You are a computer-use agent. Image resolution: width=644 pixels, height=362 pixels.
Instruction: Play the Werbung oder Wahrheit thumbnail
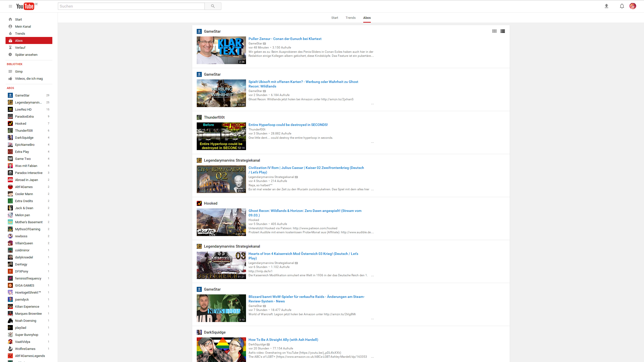click(221, 93)
